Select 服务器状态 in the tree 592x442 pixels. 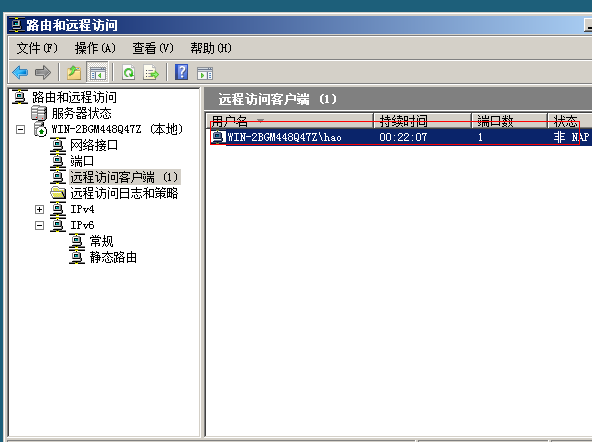(81, 113)
